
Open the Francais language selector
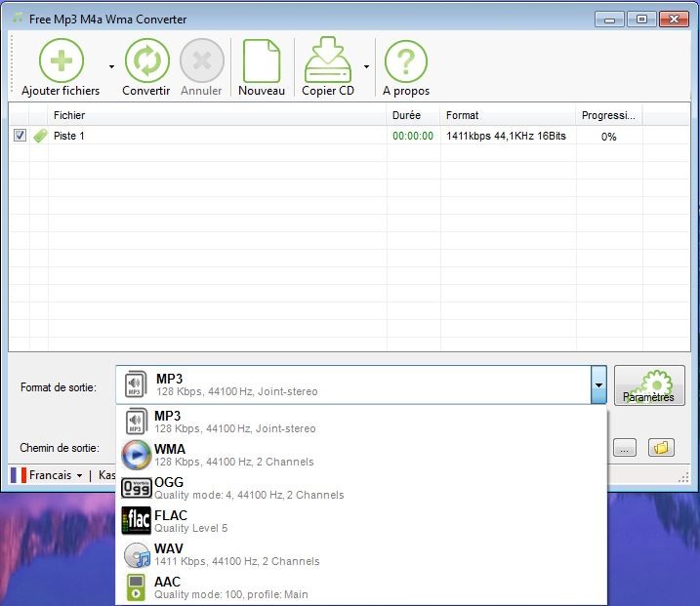click(47, 475)
